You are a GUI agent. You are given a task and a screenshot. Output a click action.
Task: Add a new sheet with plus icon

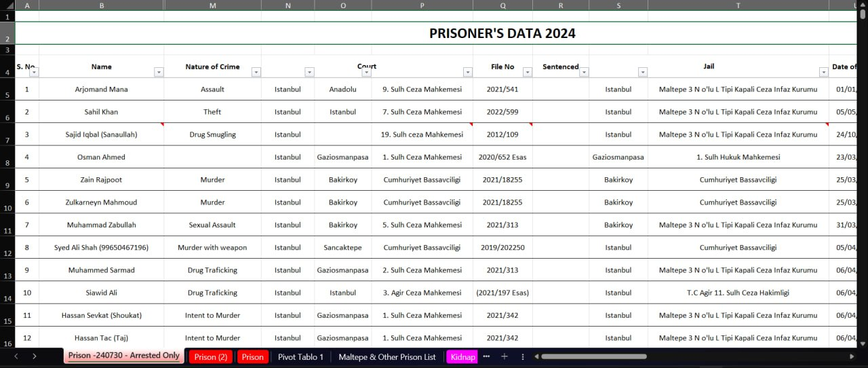pyautogui.click(x=504, y=356)
